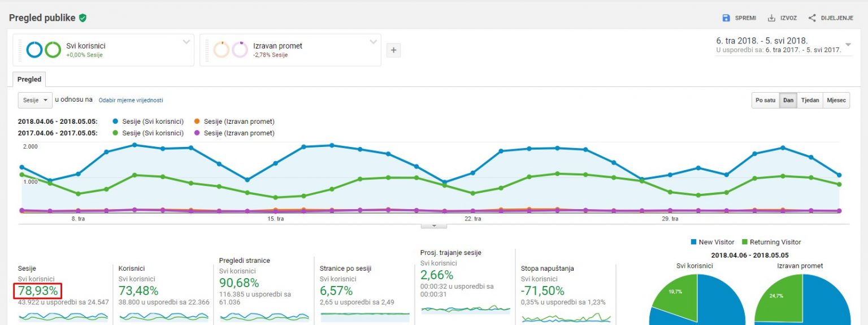Click the Stopa napuštanja sparkline

(x=566, y=318)
